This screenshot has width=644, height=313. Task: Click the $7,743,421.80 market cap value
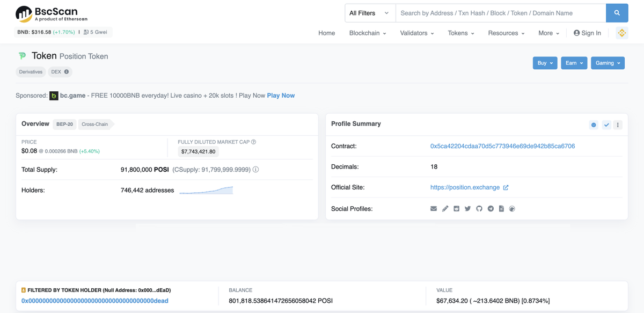coord(198,152)
